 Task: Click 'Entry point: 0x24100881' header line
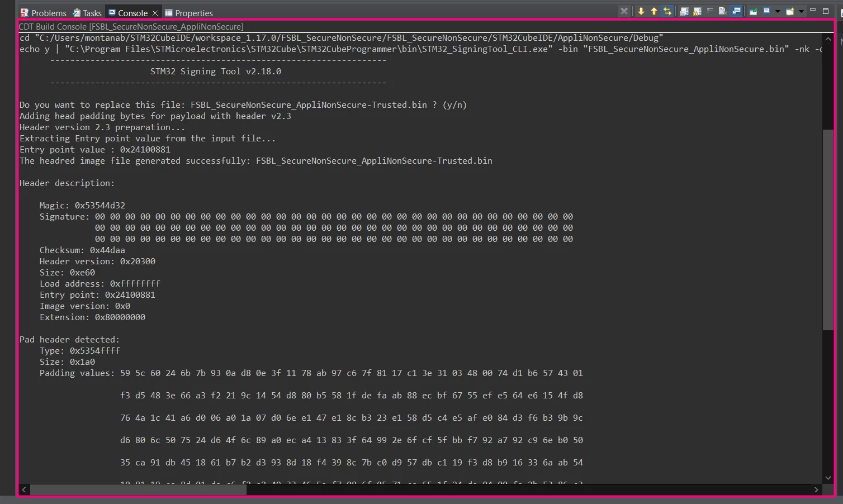pyautogui.click(x=97, y=294)
